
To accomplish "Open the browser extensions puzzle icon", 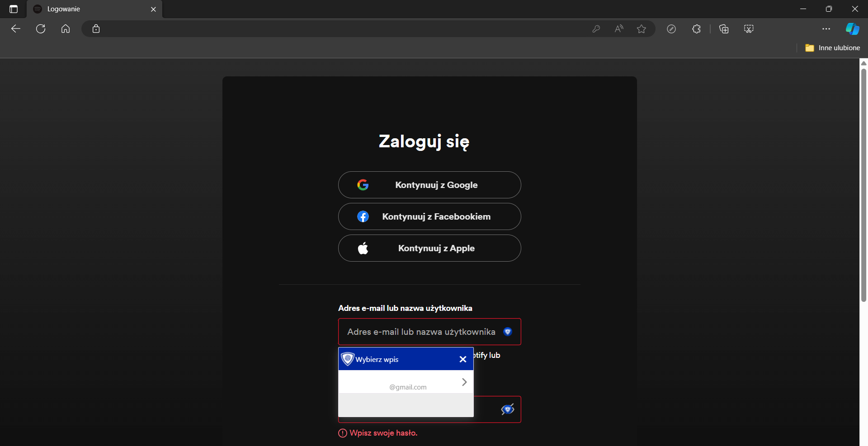I will coord(696,29).
